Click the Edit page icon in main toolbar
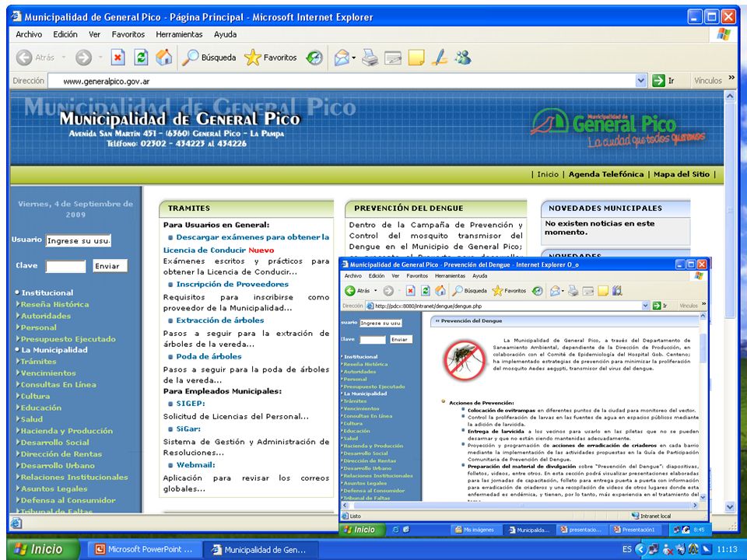Viewport: 747px width, 560px height. [x=393, y=58]
